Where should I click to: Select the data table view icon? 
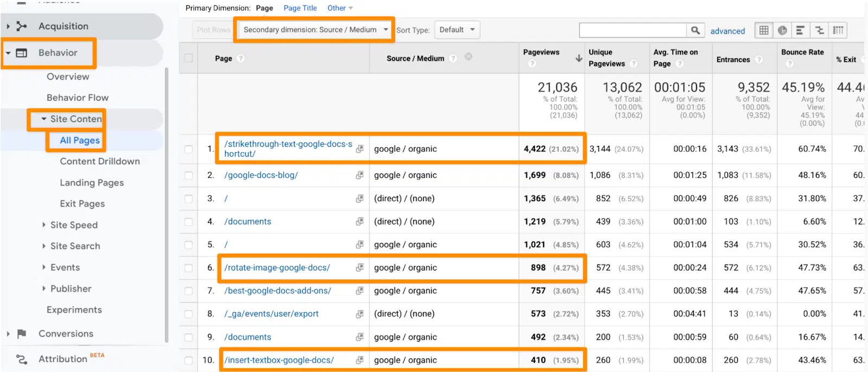coord(764,30)
